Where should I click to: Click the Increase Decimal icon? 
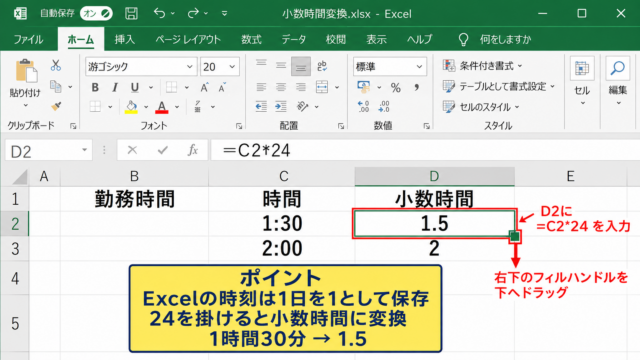pyautogui.click(x=363, y=107)
